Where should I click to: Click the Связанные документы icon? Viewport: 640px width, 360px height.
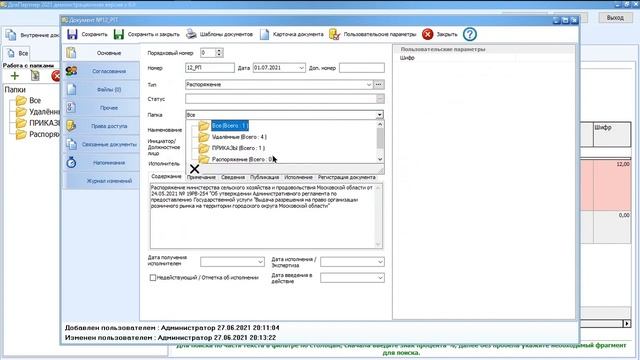(x=71, y=144)
